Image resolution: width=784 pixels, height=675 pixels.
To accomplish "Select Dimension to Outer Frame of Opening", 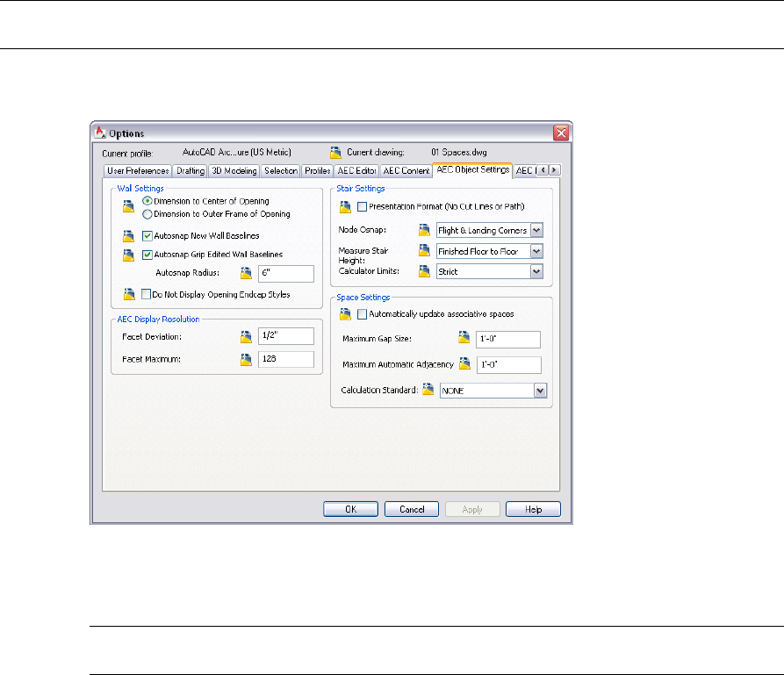I will pos(147,214).
